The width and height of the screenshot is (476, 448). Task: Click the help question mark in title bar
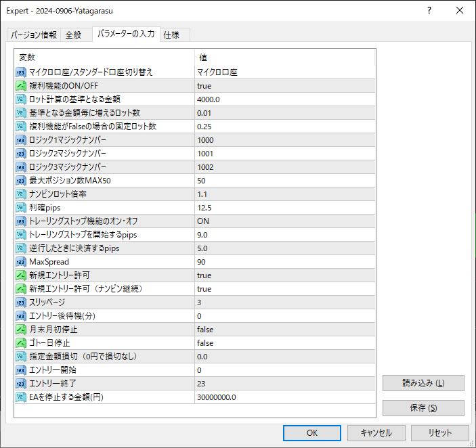click(x=430, y=11)
